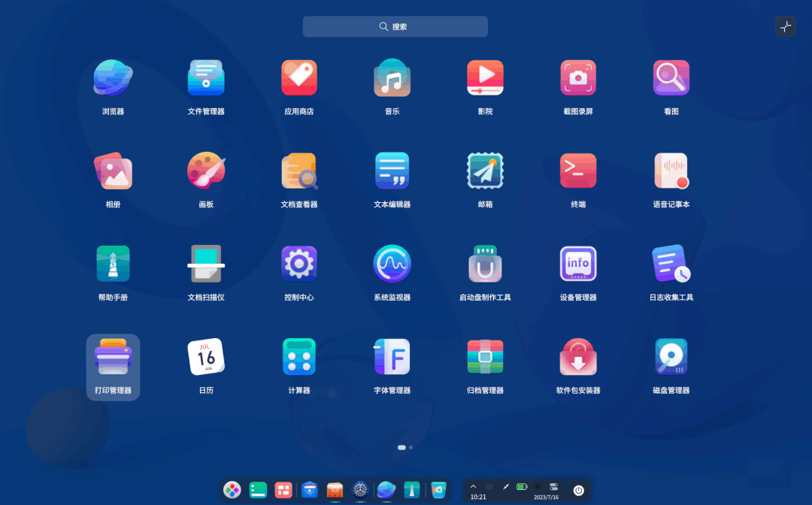812x505 pixels.
Task: Check the battery status icon in tray
Action: [x=522, y=486]
